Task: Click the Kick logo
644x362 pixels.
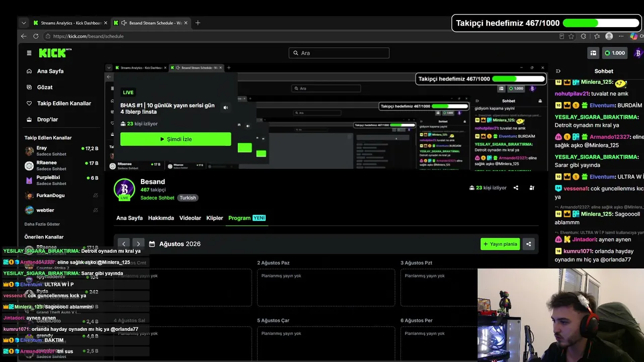Action: click(55, 53)
